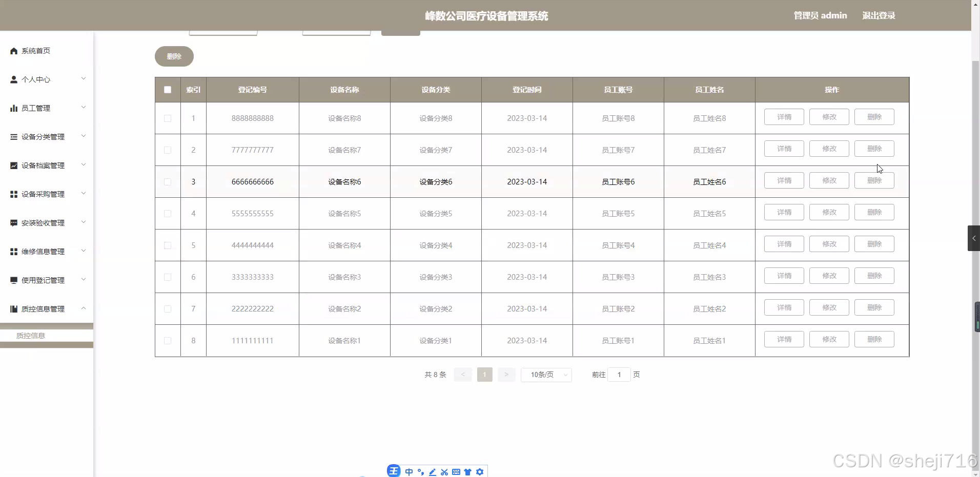Click the 个人中心 person icon
Screen dimensions: 980x477
tap(13, 79)
